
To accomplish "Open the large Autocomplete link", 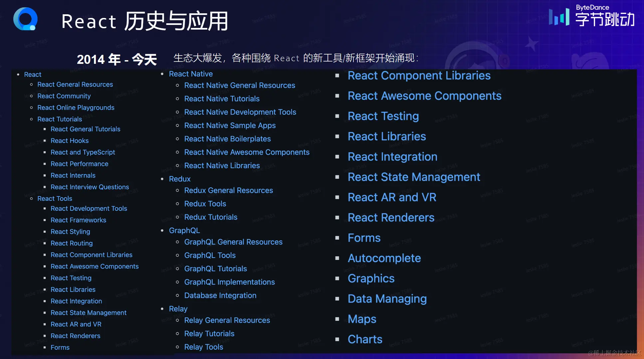I will 384,258.
